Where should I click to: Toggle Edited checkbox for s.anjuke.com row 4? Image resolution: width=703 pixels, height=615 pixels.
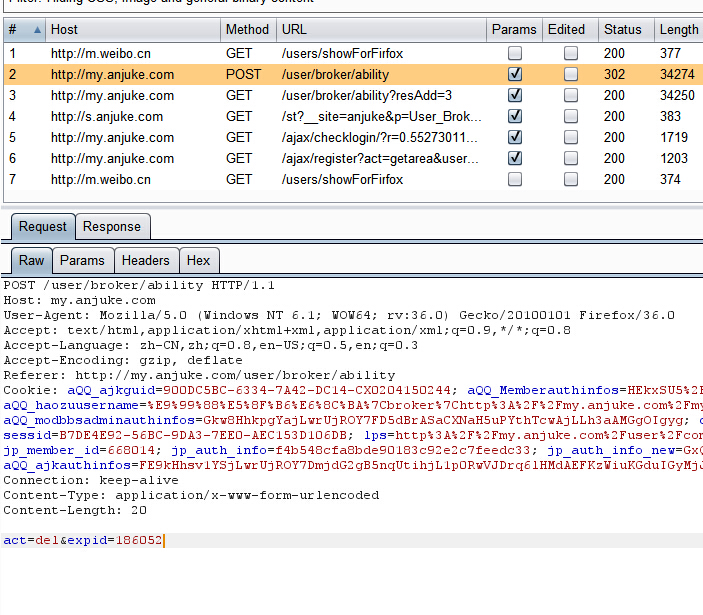571,116
